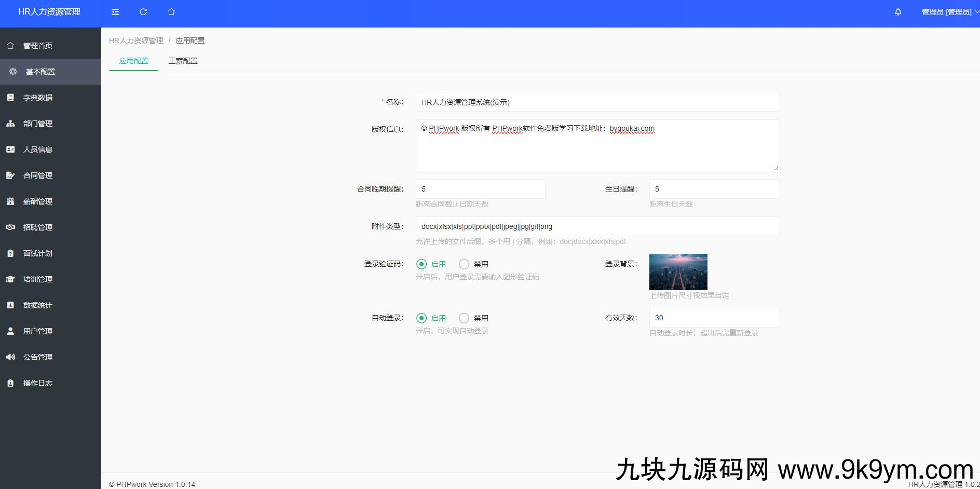
Task: Click the 人员信息 ID card icon
Action: [x=10, y=150]
